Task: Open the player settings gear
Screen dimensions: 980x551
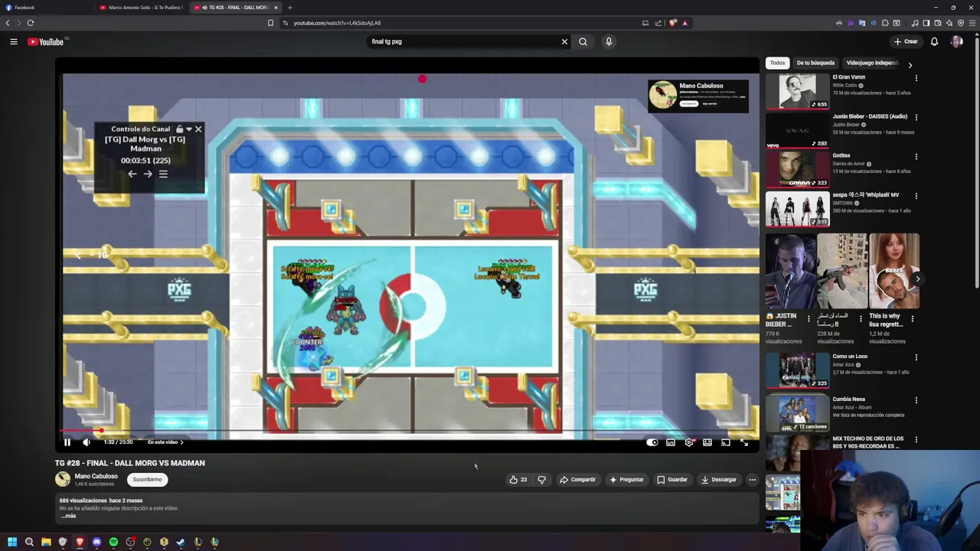Action: point(689,442)
